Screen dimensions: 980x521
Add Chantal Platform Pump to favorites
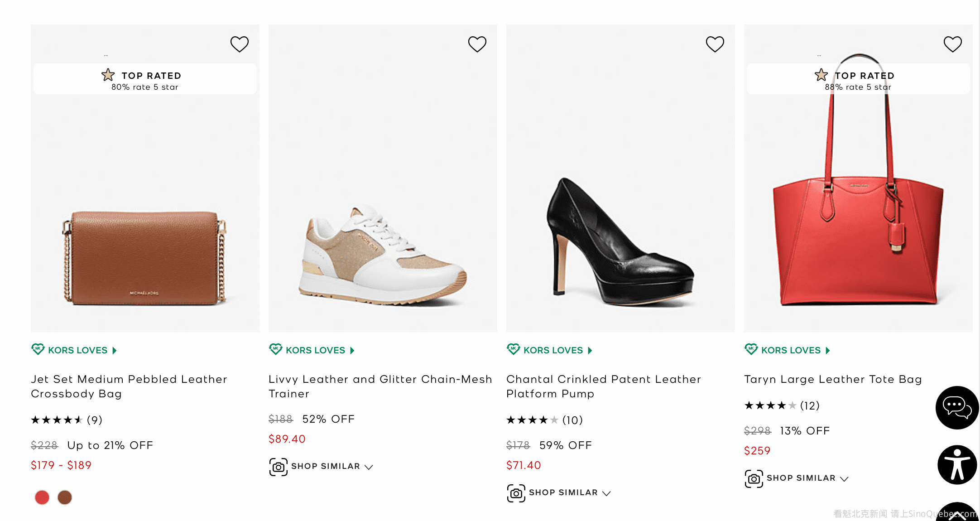point(715,44)
